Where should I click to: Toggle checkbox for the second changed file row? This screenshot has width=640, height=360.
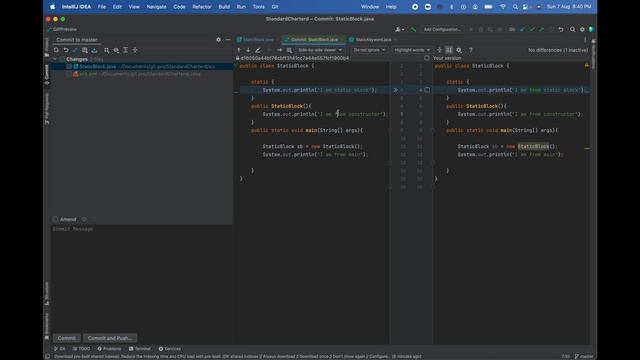coord(69,74)
